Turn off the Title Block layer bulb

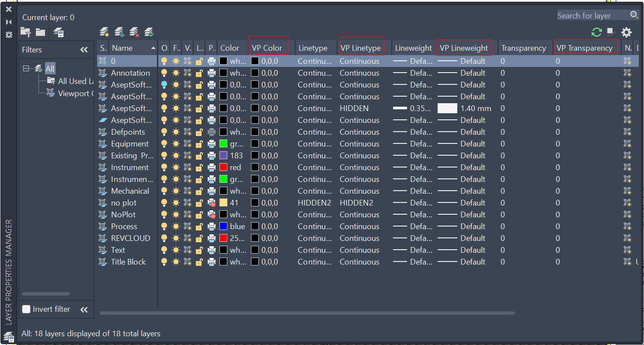(x=164, y=262)
